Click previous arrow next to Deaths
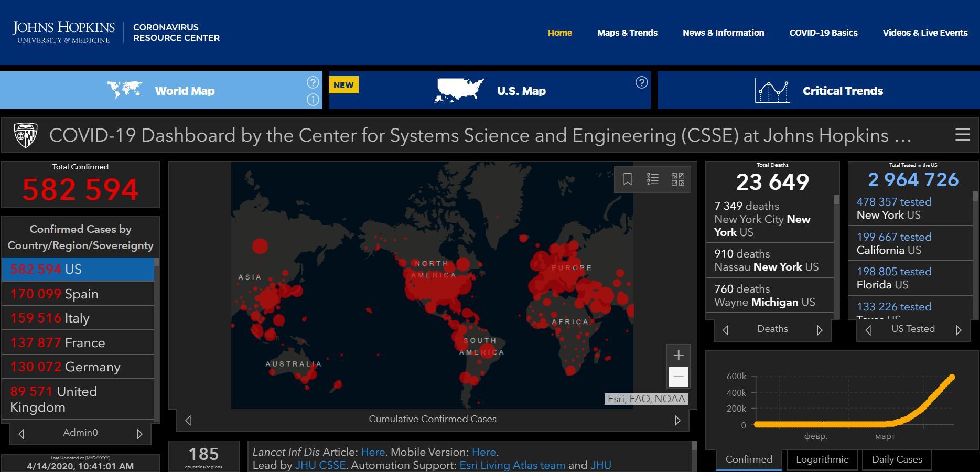Screen dimensions: 980x472 [726, 330]
